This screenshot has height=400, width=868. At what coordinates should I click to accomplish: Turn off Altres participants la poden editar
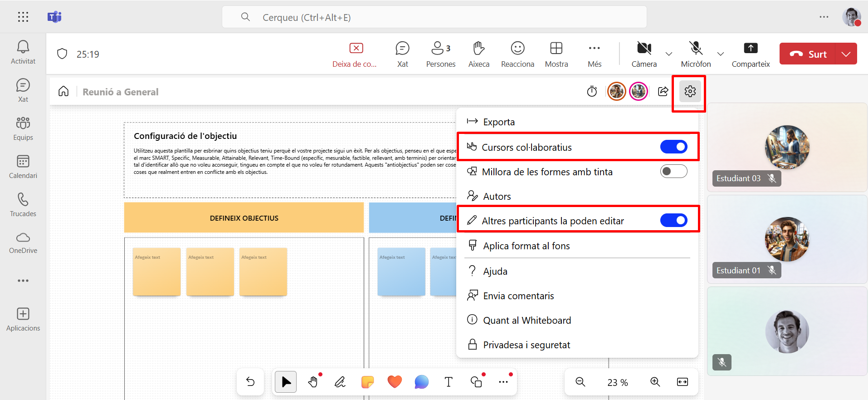[673, 221]
